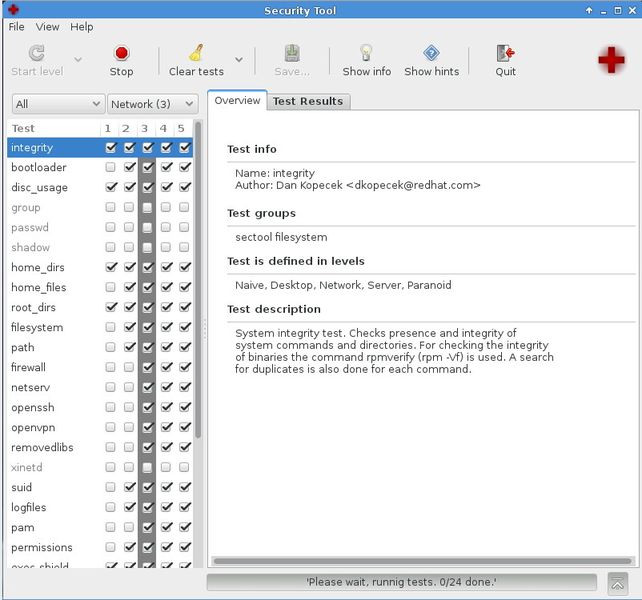
Task: Select the firewall test row
Action: click(100, 367)
